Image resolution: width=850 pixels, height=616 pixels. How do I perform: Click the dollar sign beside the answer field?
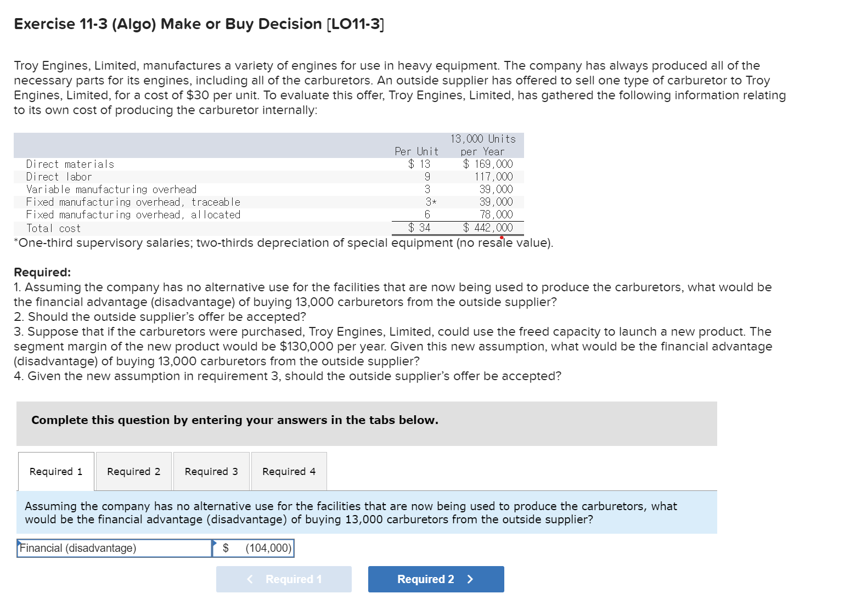pos(226,548)
